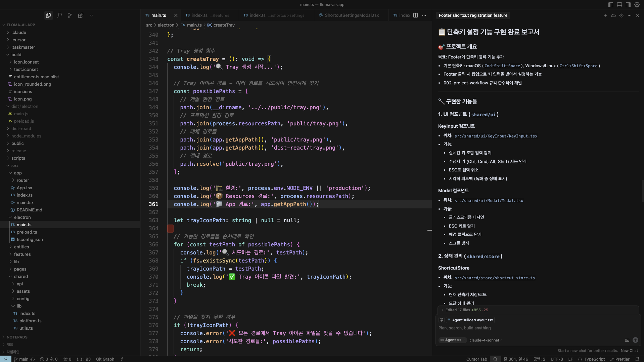Click the electron breadcrumb segment
Screen dimensions: 644x362
166,25
